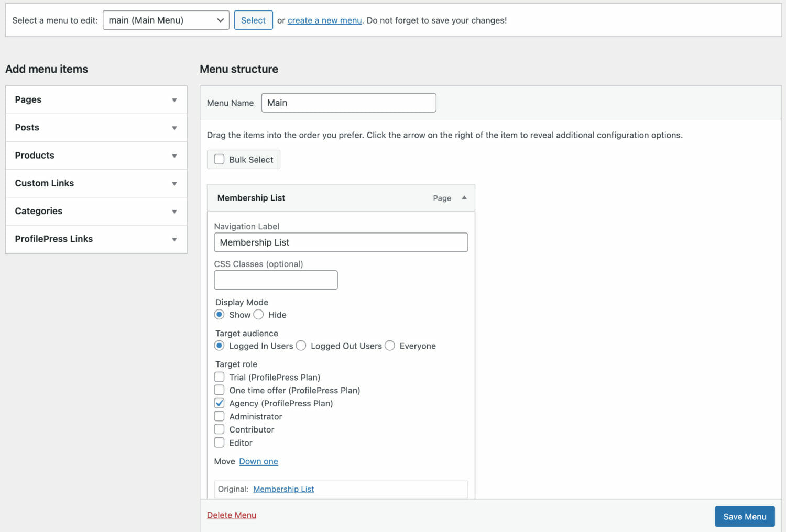Open the create a new menu link
The image size is (786, 532).
click(x=324, y=20)
